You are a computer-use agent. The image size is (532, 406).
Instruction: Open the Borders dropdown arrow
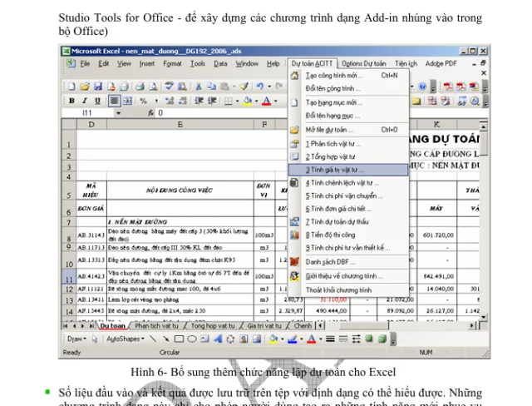(x=237, y=101)
